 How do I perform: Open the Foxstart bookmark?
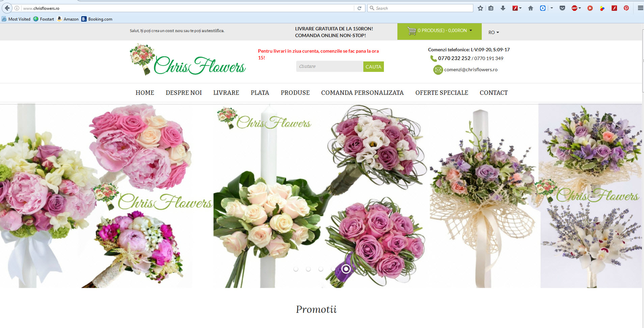coord(44,19)
